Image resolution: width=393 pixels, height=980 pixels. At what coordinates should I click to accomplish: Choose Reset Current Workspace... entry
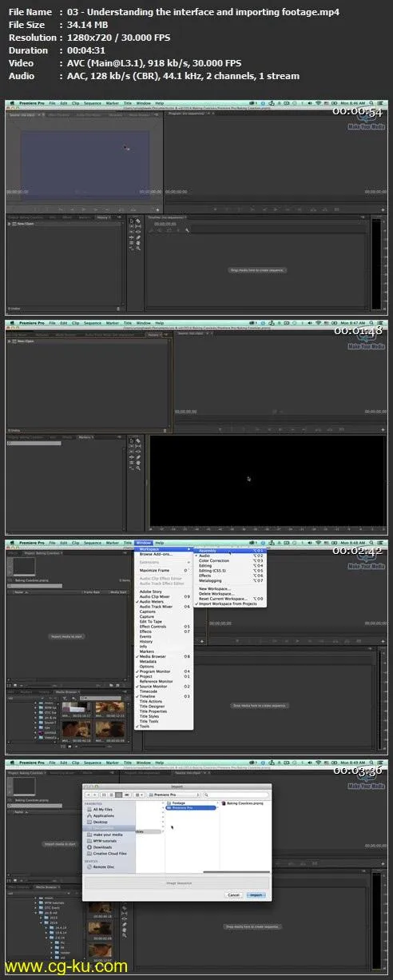click(x=230, y=599)
